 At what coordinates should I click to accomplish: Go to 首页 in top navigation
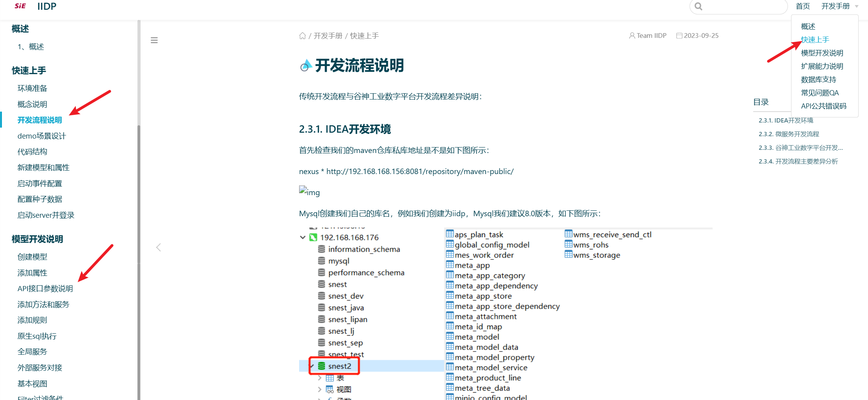point(803,6)
